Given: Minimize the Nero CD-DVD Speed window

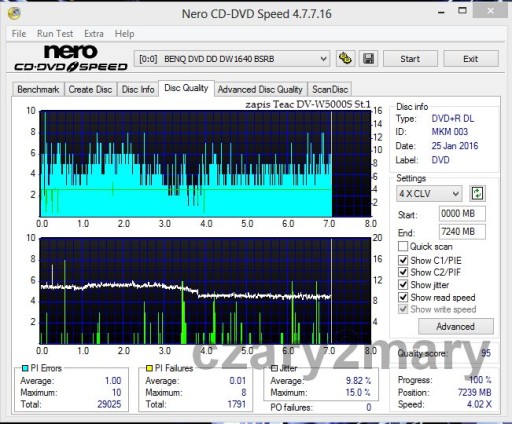Looking at the screenshot, I should pos(441,12).
